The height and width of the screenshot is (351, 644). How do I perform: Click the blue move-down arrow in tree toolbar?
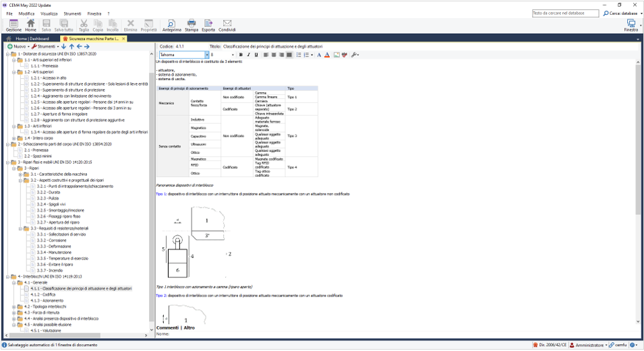tap(63, 46)
